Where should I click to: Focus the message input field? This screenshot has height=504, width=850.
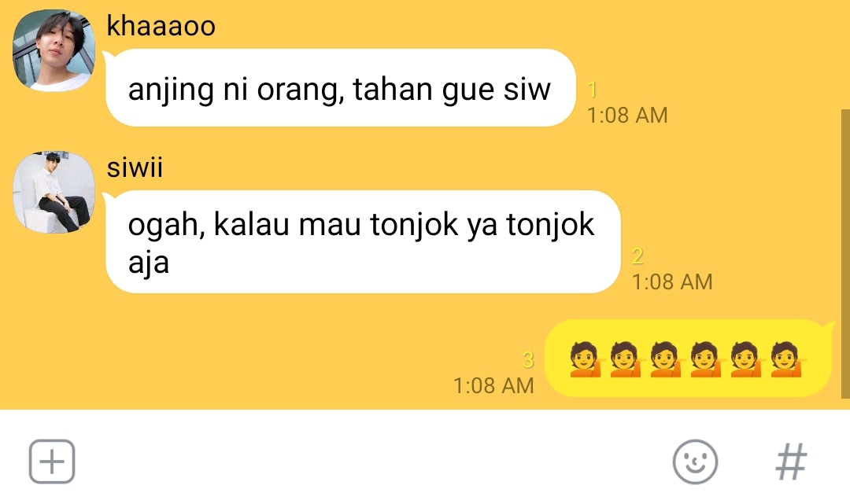(x=374, y=462)
